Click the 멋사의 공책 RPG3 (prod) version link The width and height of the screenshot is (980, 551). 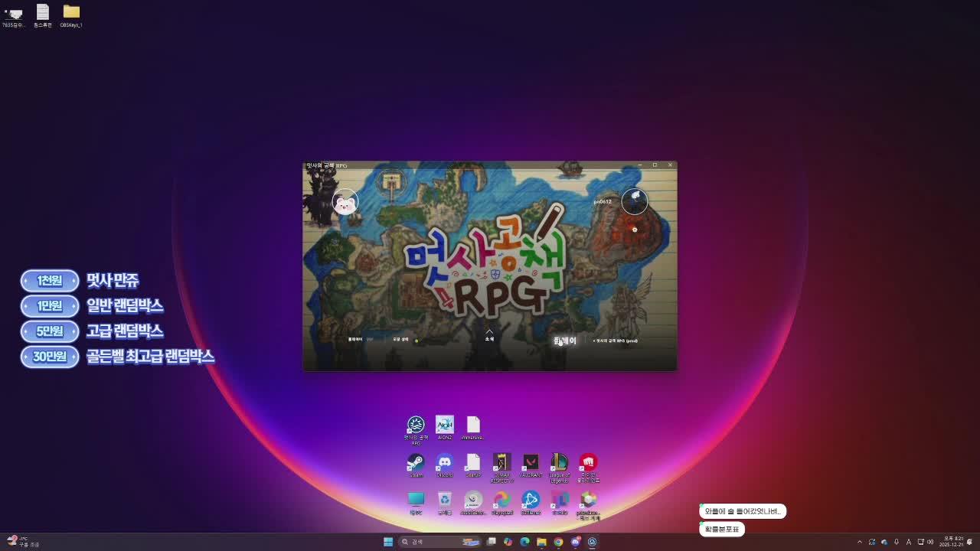coord(616,340)
